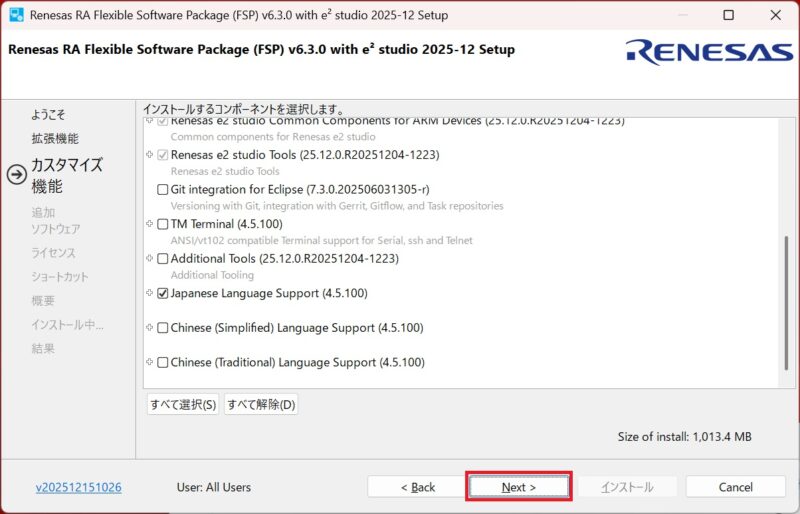Screen dimensions: 800x514
Task: Close the setup window
Action: (776, 15)
